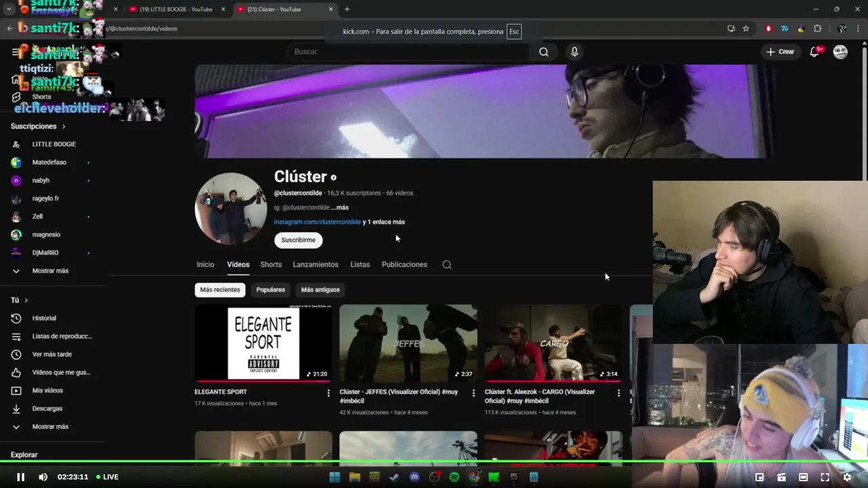Expand the Suscripciones section arrow
Screen dimensions: 868x488
64,127
